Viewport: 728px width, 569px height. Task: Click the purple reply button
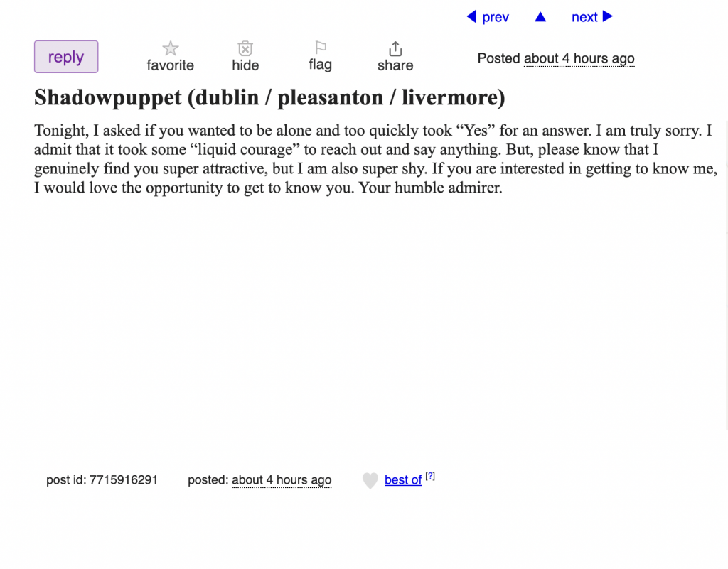(66, 57)
